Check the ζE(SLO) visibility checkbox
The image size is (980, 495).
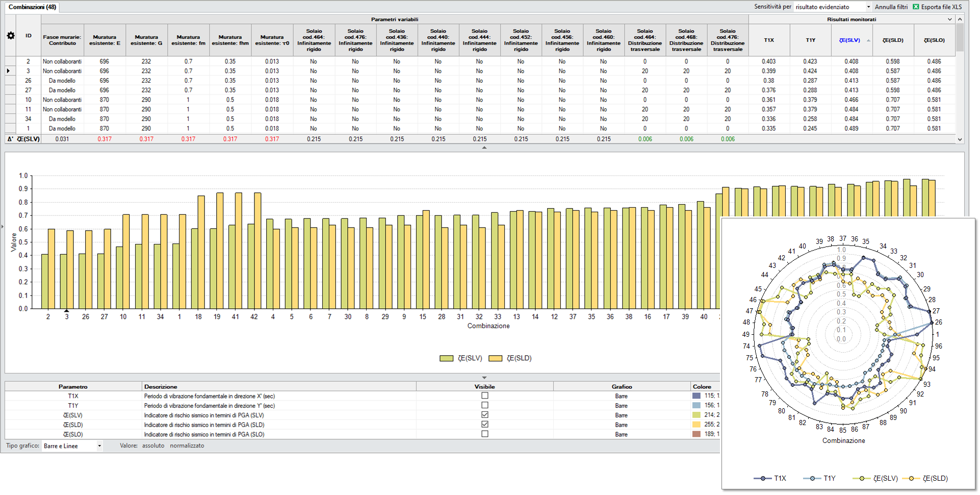(484, 434)
